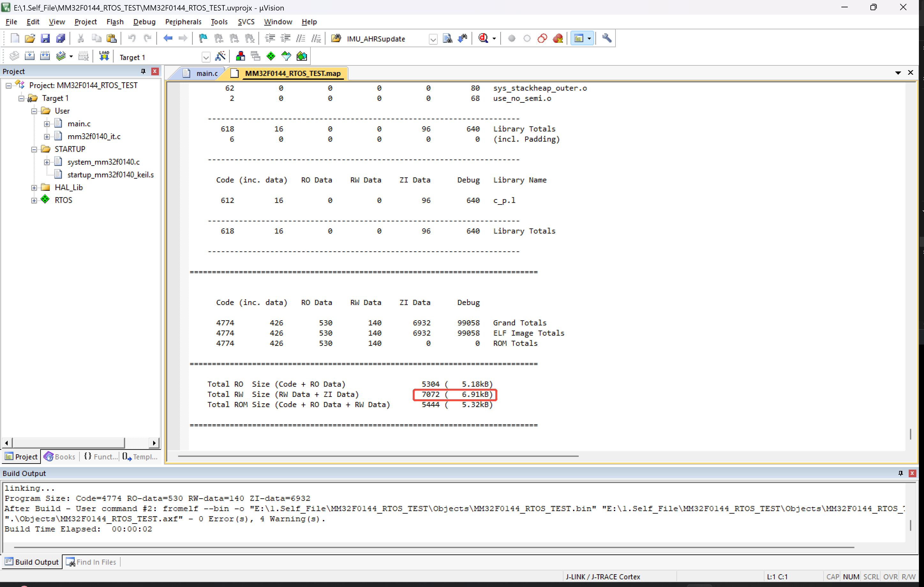Image resolution: width=924 pixels, height=587 pixels.
Task: Start debug session magnifier icon
Action: [483, 38]
